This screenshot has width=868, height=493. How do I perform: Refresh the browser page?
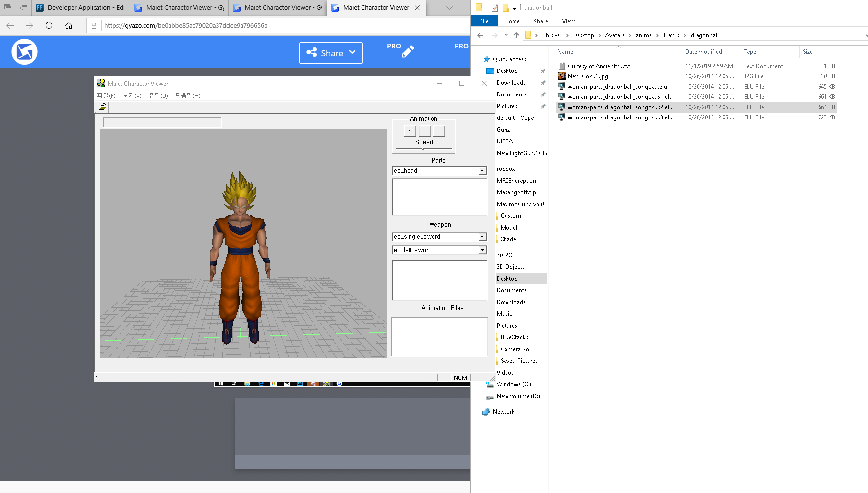[x=49, y=26]
